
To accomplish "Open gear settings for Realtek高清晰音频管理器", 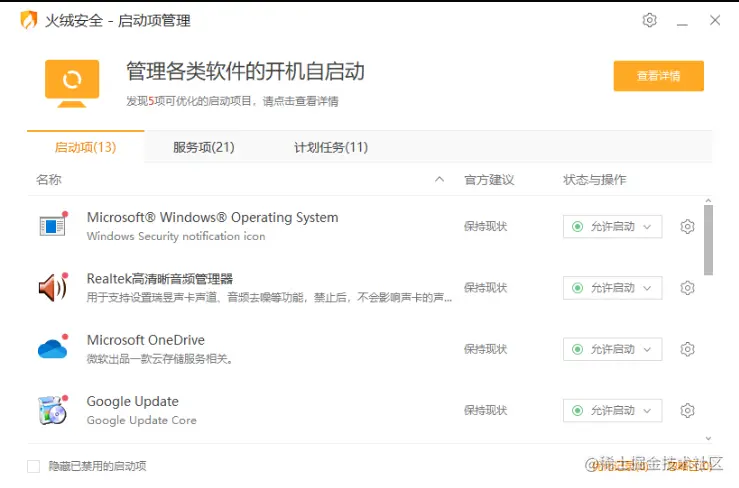I will pos(687,288).
